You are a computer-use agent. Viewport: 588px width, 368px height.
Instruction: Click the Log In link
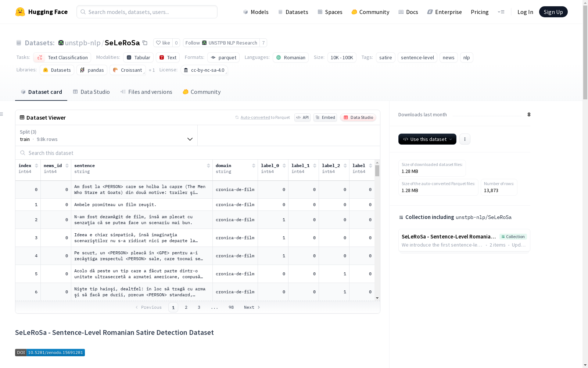point(525,12)
